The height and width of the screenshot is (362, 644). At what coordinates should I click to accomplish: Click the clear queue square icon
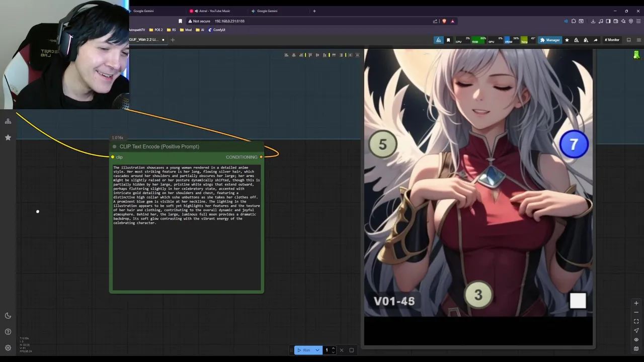coord(352,350)
